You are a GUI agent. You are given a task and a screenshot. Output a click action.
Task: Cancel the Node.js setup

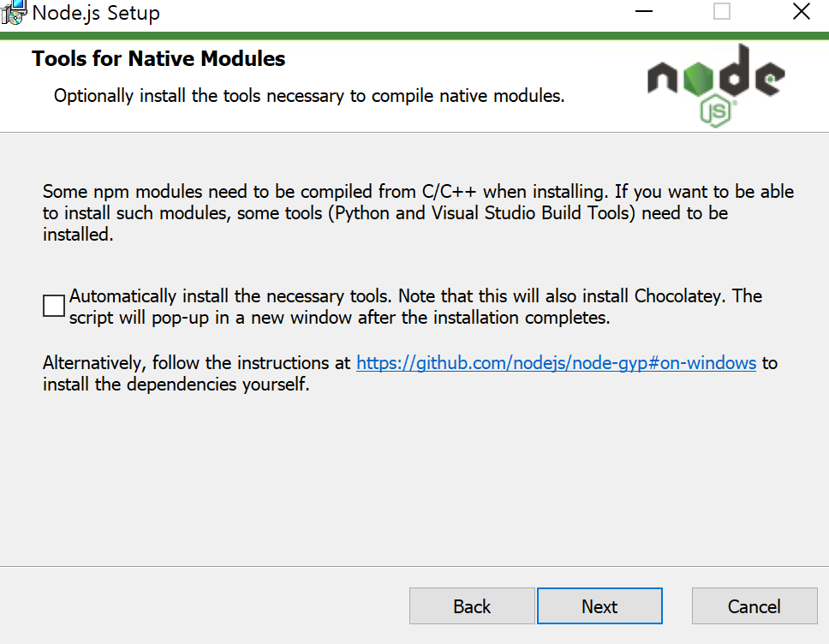pos(754,606)
